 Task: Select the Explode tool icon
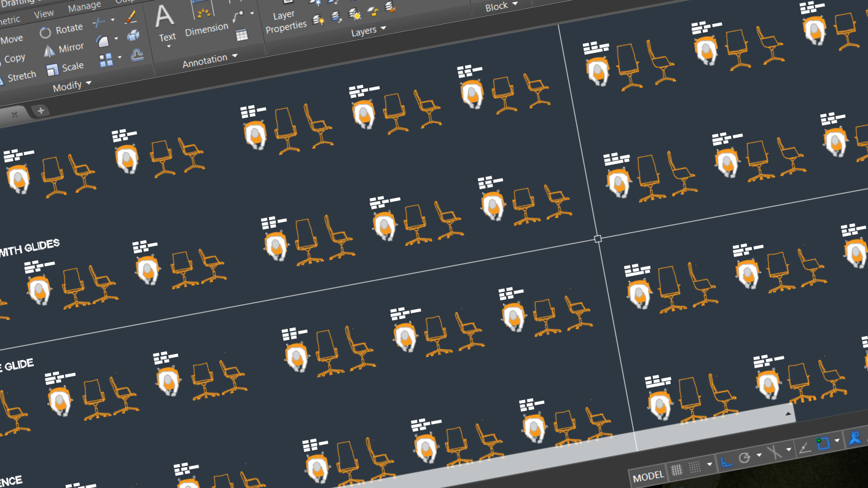tap(133, 36)
